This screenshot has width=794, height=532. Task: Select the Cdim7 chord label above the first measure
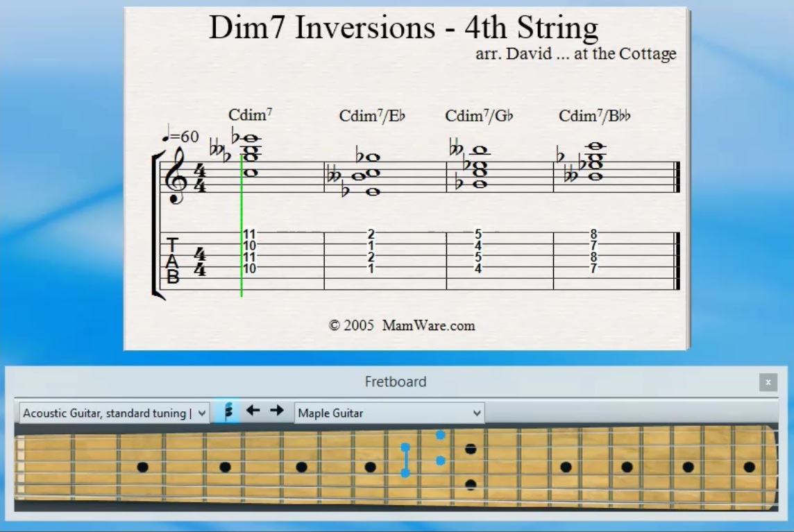[248, 115]
